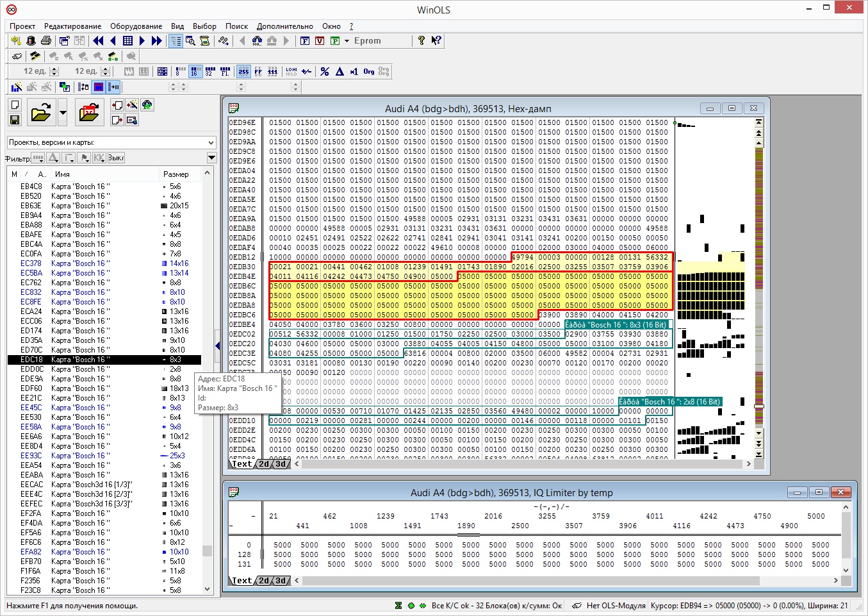Open the black arrow filter options dropdown
Screen dimensions: 868x616
pos(211,158)
